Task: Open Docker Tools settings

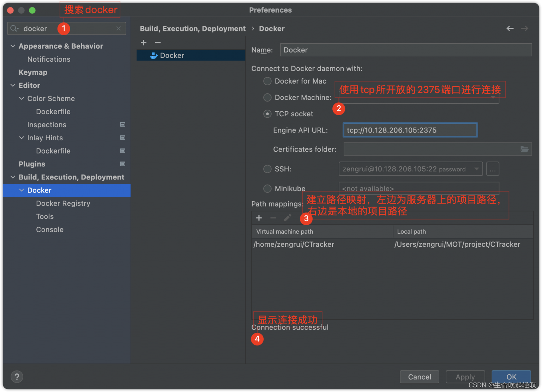Action: [x=45, y=216]
